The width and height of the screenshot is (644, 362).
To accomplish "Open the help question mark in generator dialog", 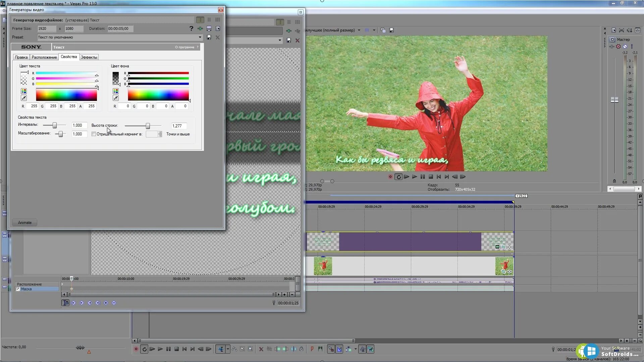I will (x=192, y=28).
